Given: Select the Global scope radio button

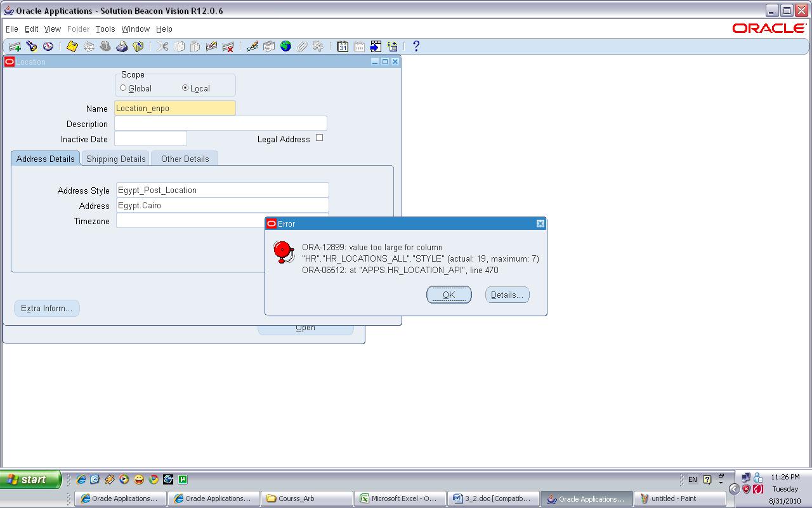Looking at the screenshot, I should tap(124, 88).
